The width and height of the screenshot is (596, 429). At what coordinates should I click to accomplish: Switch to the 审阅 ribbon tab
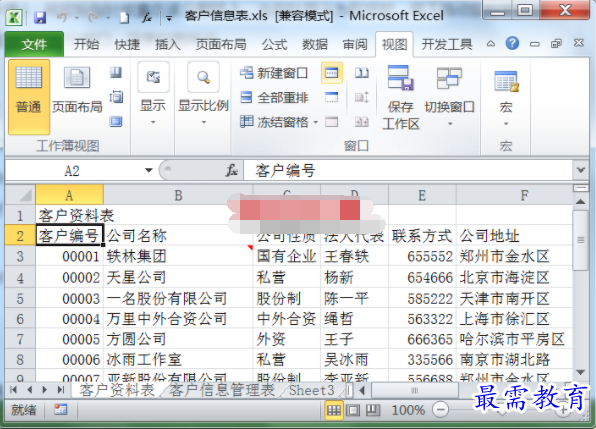(x=355, y=44)
